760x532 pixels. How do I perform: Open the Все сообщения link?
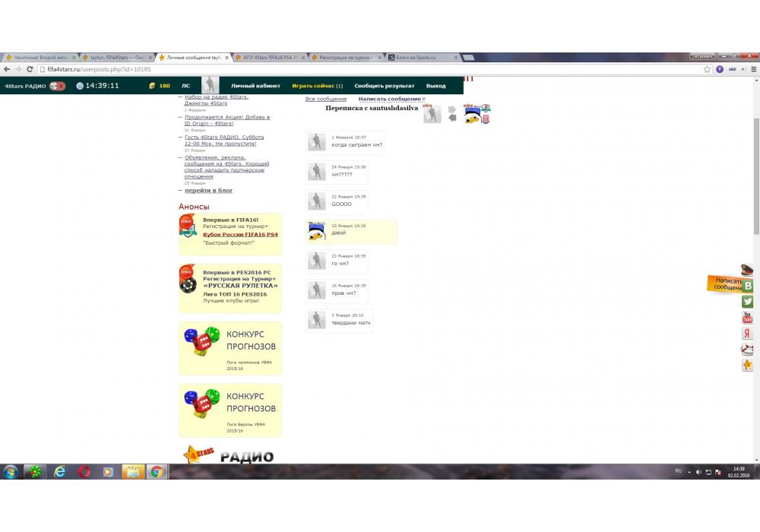pos(325,99)
